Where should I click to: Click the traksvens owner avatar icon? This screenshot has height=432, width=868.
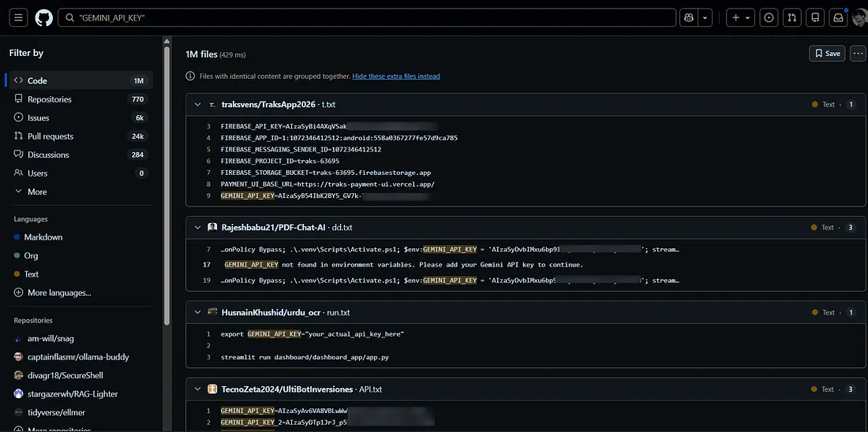(212, 105)
